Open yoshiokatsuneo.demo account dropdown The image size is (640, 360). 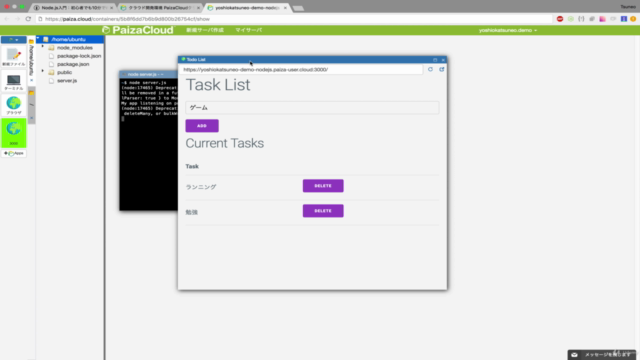tap(508, 30)
